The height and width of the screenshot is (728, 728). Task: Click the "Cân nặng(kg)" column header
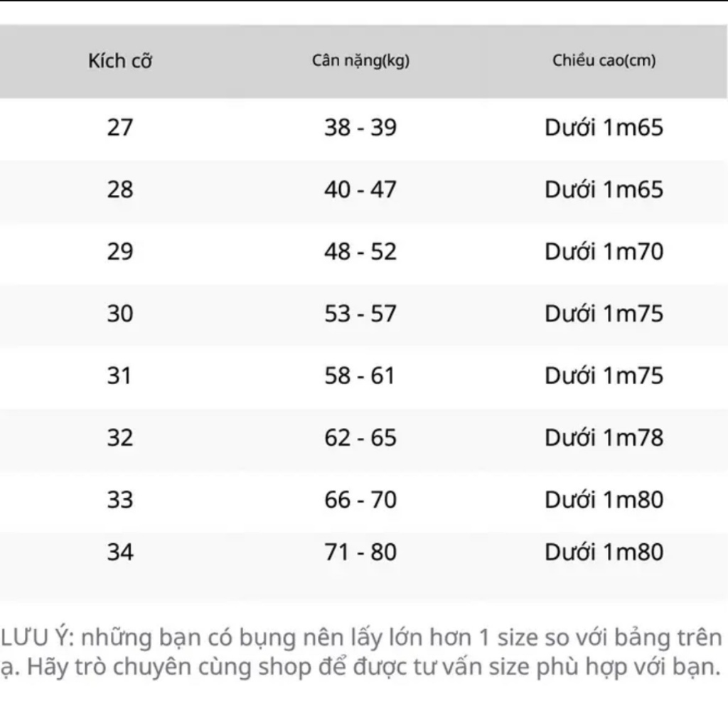coord(360,61)
